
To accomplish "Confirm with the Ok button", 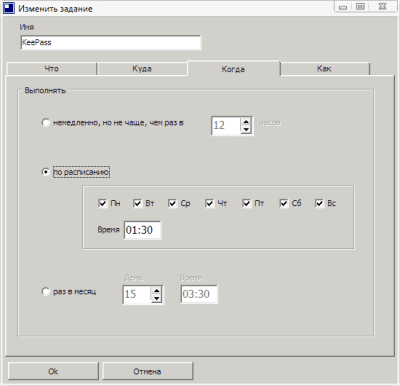I will 53,371.
